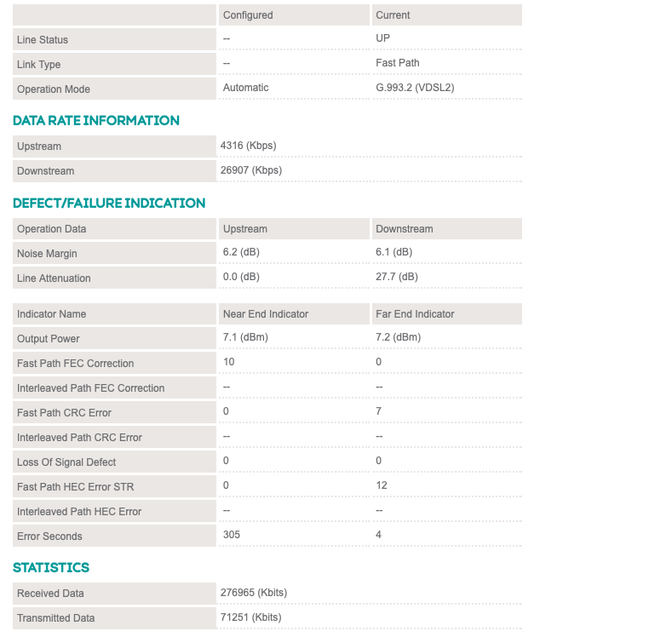Click the Line Attenuation downstream value 27.7 dB
Viewport: 672px width, 637px height.
[x=397, y=277]
